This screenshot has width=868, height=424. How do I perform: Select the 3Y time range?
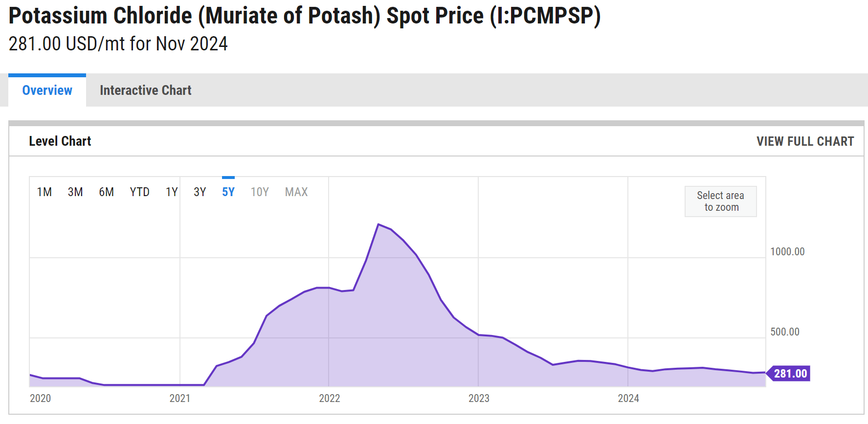point(200,192)
